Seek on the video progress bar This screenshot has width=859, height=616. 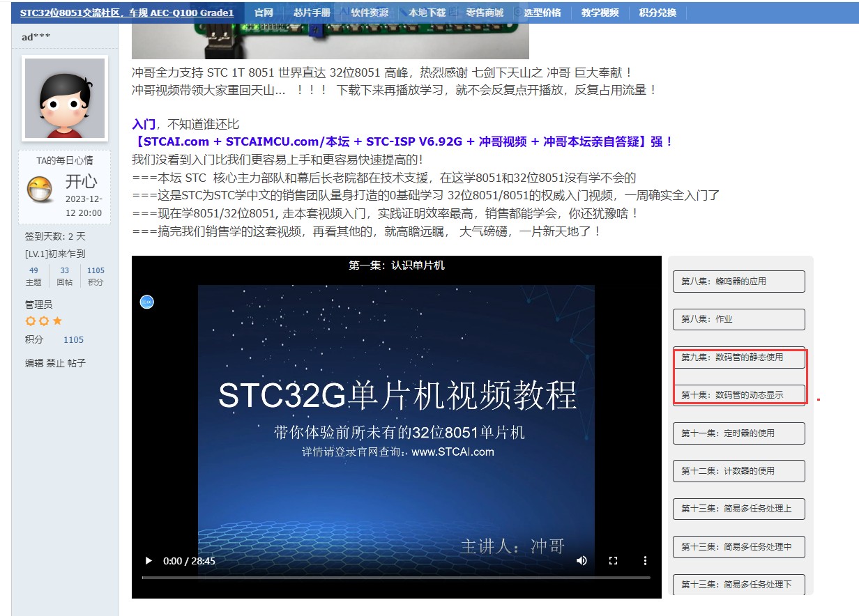pos(396,577)
